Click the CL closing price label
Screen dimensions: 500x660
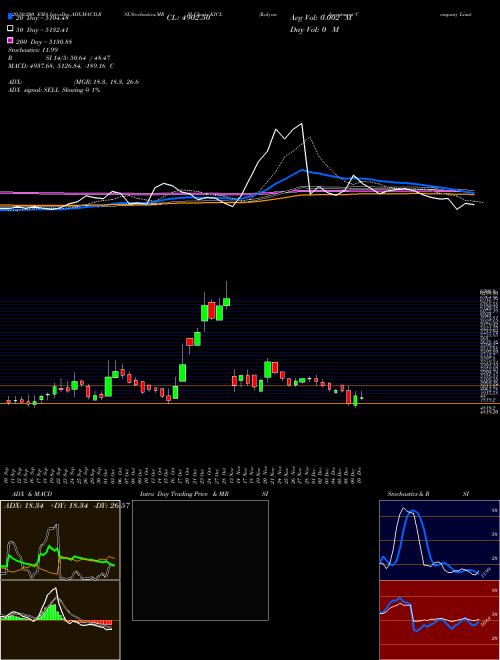[188, 18]
